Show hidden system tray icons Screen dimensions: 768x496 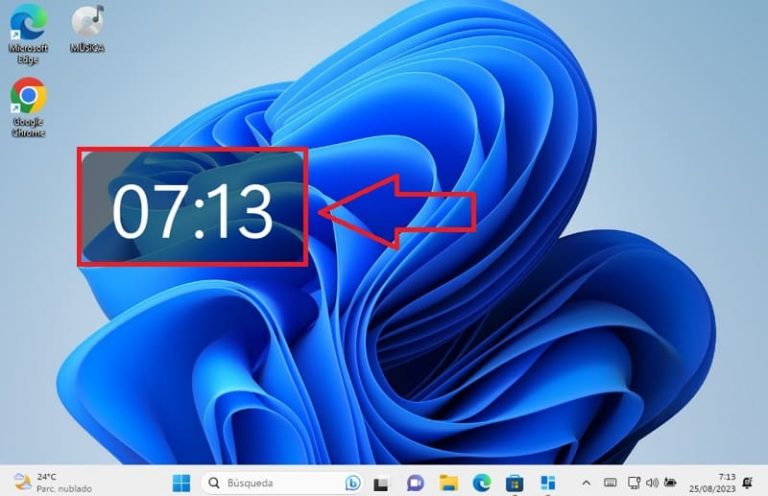(586, 483)
